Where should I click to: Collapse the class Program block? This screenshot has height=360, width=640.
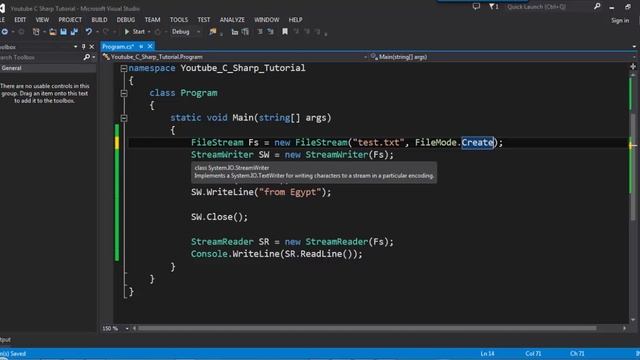click(124, 93)
